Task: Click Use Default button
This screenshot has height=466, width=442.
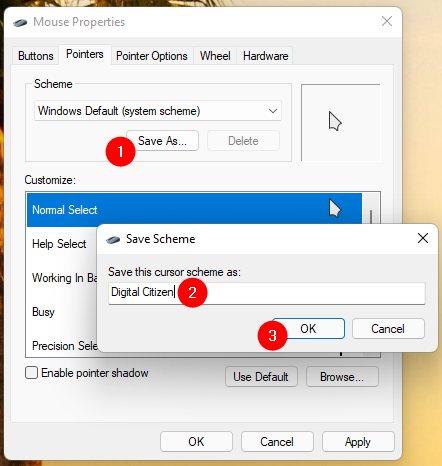Action: click(261, 377)
